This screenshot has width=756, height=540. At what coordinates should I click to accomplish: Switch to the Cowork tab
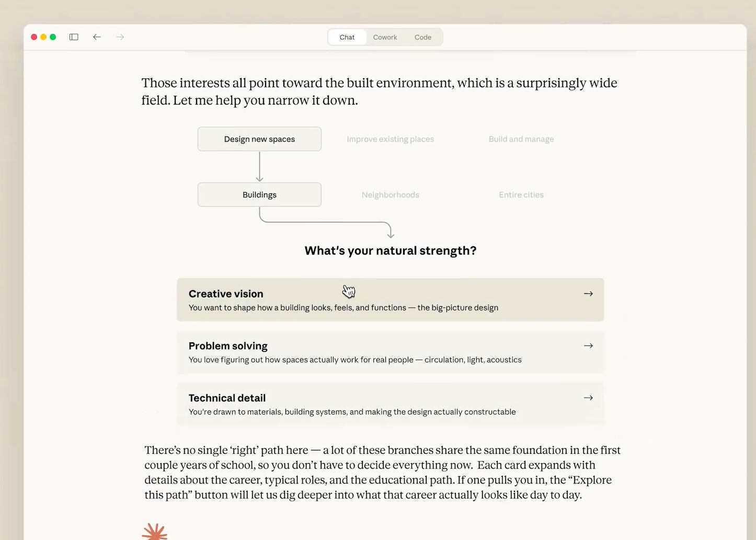tap(385, 37)
